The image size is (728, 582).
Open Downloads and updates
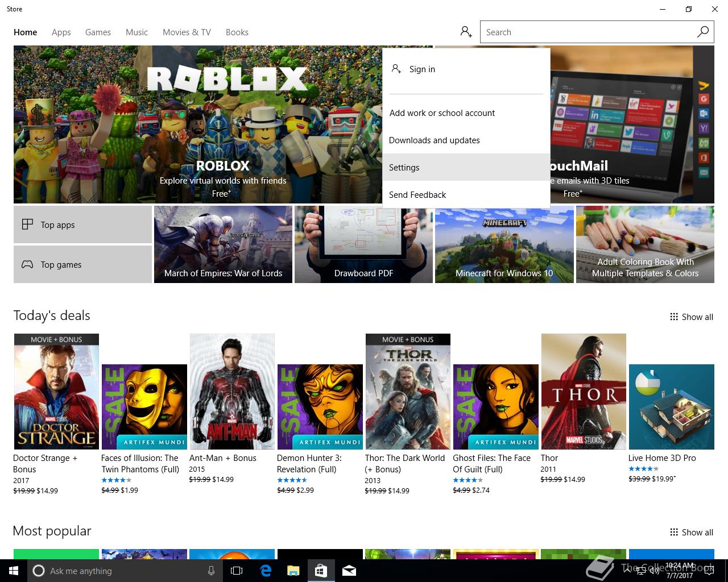tap(466, 140)
